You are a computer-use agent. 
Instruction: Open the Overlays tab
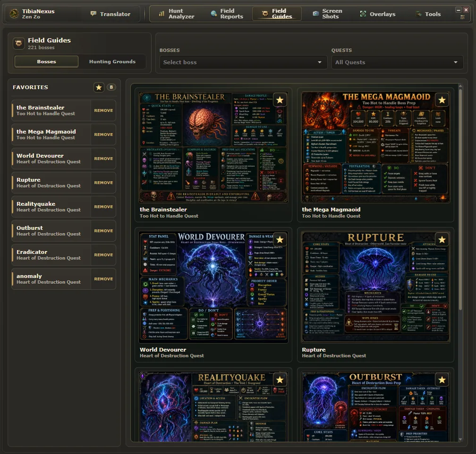pyautogui.click(x=378, y=14)
